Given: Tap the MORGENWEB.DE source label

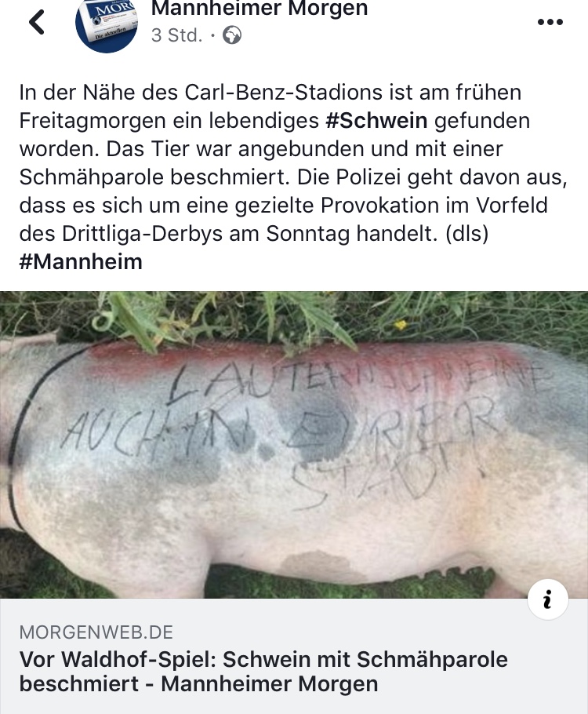Looking at the screenshot, I should [x=96, y=632].
